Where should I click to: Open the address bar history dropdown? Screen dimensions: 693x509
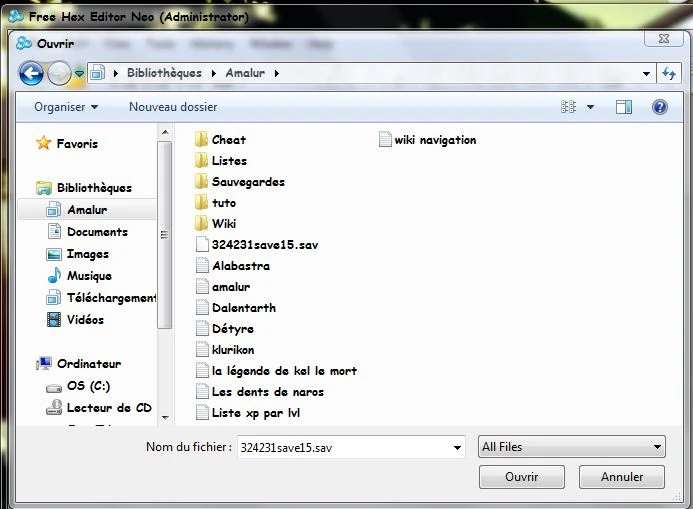pyautogui.click(x=646, y=74)
